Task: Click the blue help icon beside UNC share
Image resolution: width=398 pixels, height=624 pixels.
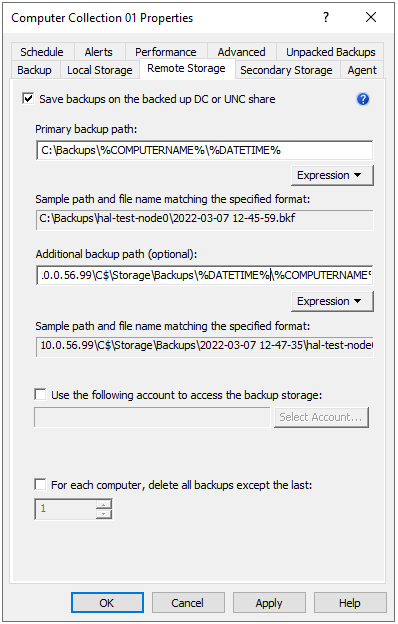Action: [363, 99]
